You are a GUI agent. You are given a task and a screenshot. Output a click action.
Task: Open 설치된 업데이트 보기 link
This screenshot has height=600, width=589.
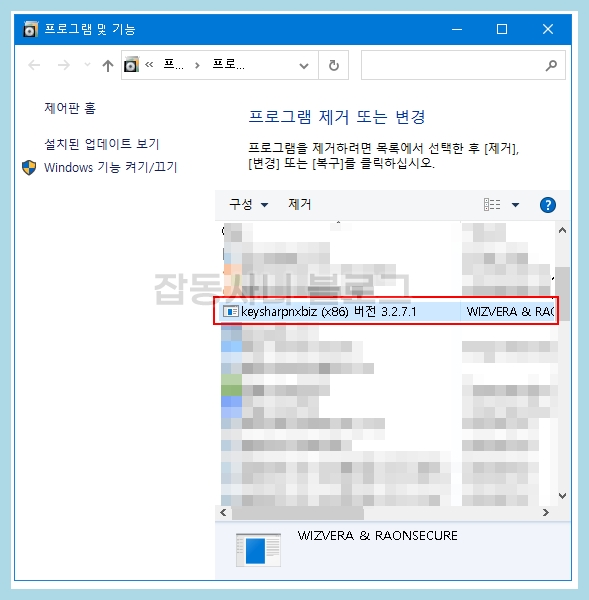coord(102,144)
